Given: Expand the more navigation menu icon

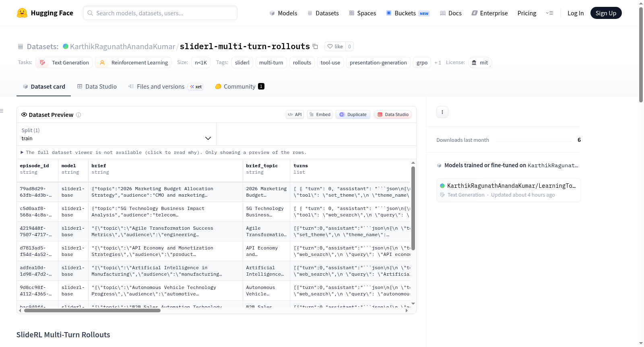Looking at the screenshot, I should pyautogui.click(x=549, y=13).
